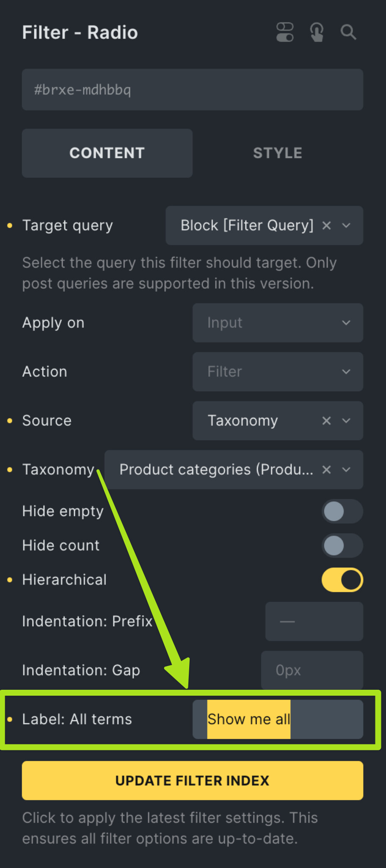The width and height of the screenshot is (386, 868).
Task: Expand the Taxonomy dropdown chevron
Action: point(346,470)
